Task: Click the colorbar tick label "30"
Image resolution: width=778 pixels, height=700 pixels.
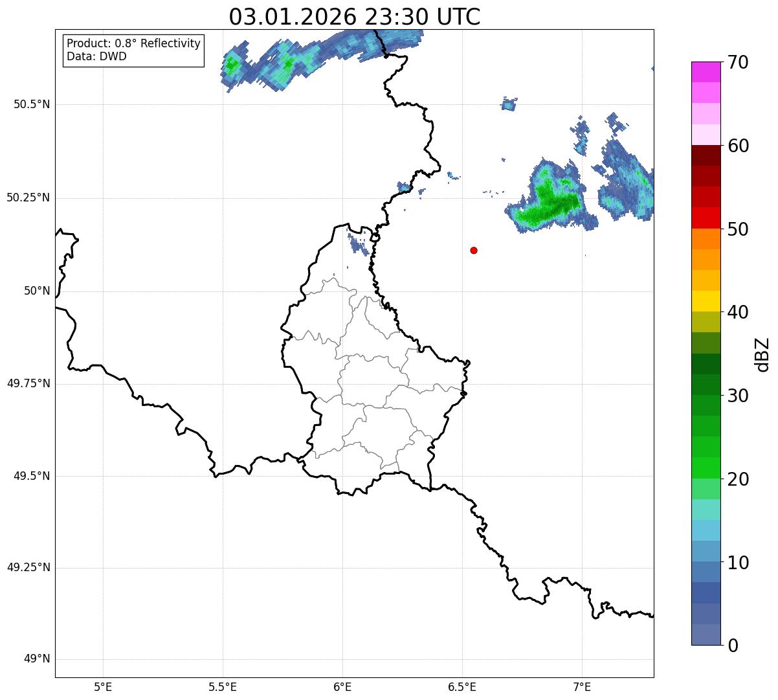Action: 738,396
